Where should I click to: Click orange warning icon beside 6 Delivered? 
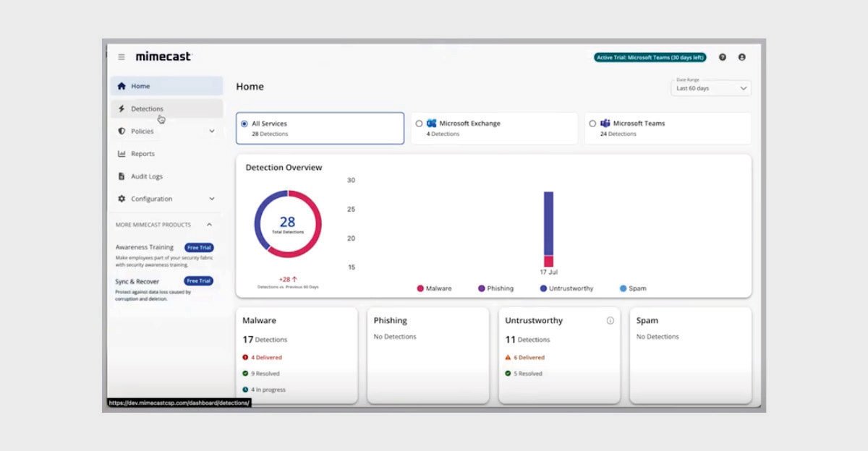pyautogui.click(x=509, y=357)
